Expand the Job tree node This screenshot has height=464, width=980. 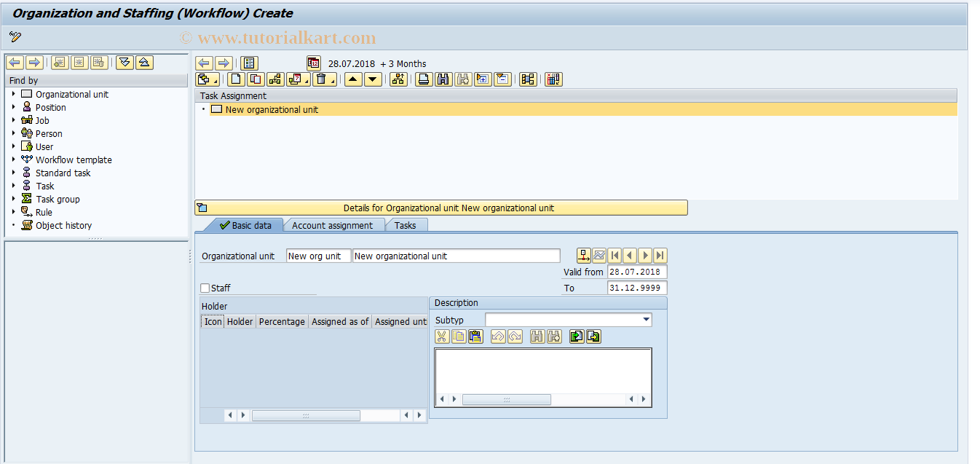click(13, 120)
